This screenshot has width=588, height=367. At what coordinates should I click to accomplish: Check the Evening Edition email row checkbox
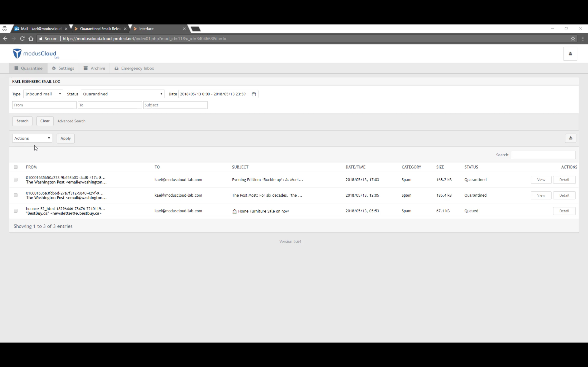[16, 180]
